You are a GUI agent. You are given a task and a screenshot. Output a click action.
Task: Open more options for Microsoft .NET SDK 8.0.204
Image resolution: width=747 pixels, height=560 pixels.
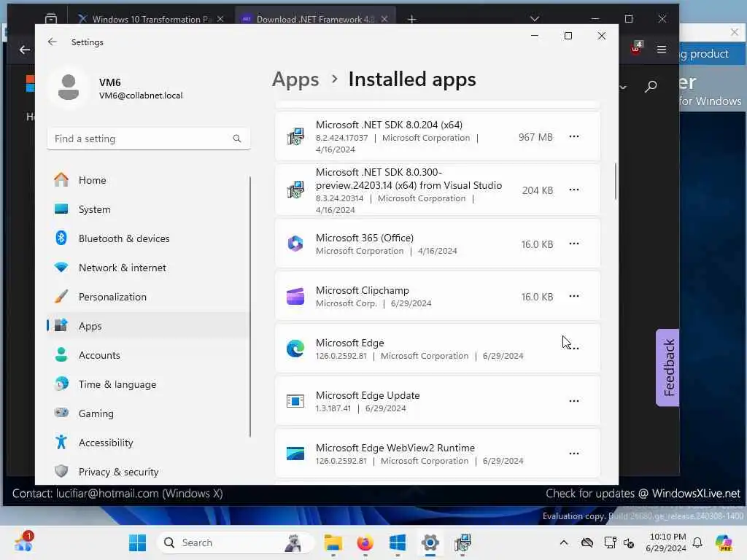(574, 136)
